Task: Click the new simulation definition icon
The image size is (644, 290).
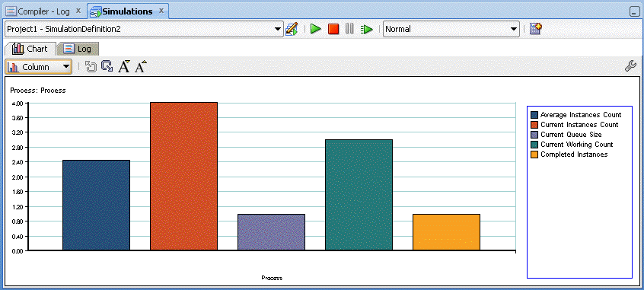Action: pyautogui.click(x=536, y=29)
